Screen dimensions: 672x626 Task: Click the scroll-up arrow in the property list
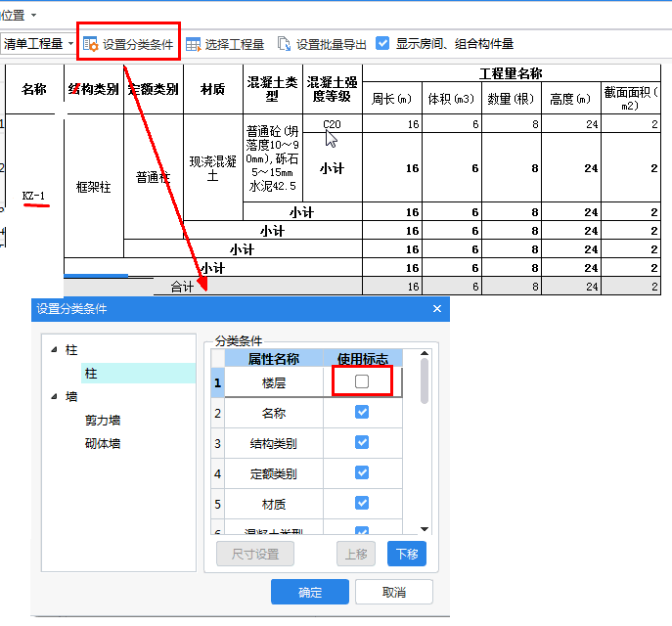coord(425,355)
